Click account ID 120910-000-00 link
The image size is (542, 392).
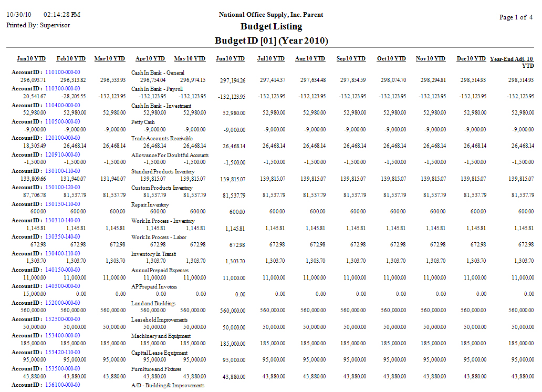[62, 154]
